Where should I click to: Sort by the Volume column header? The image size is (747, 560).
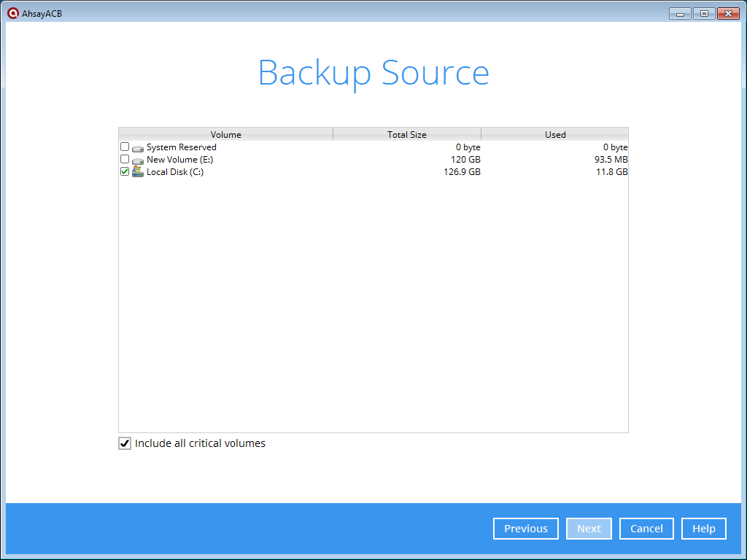225,134
